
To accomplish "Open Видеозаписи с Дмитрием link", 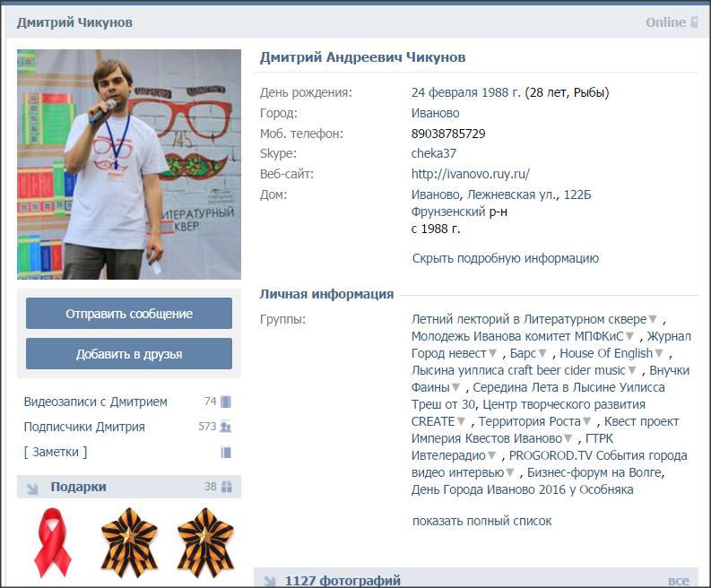I will [x=96, y=402].
